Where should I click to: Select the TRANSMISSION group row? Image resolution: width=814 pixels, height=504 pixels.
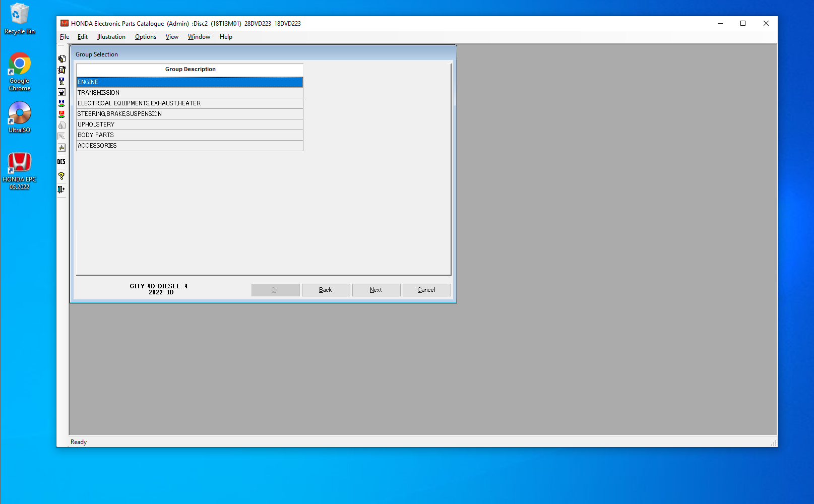point(190,93)
